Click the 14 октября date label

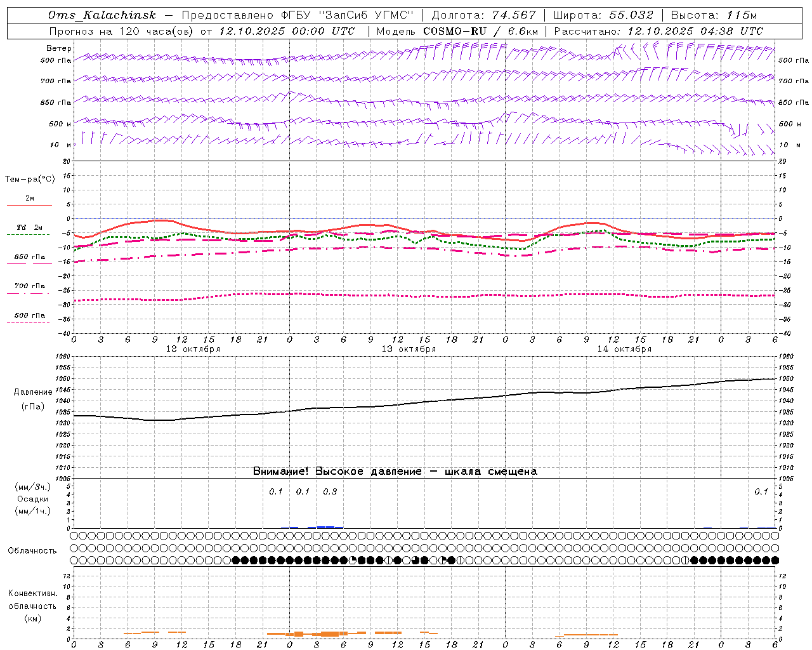click(x=624, y=349)
